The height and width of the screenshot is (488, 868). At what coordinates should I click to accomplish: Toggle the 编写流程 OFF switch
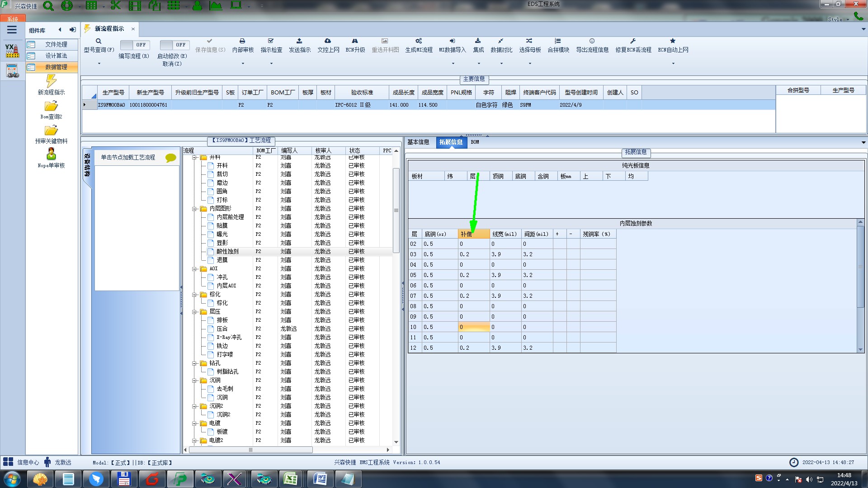coord(134,45)
